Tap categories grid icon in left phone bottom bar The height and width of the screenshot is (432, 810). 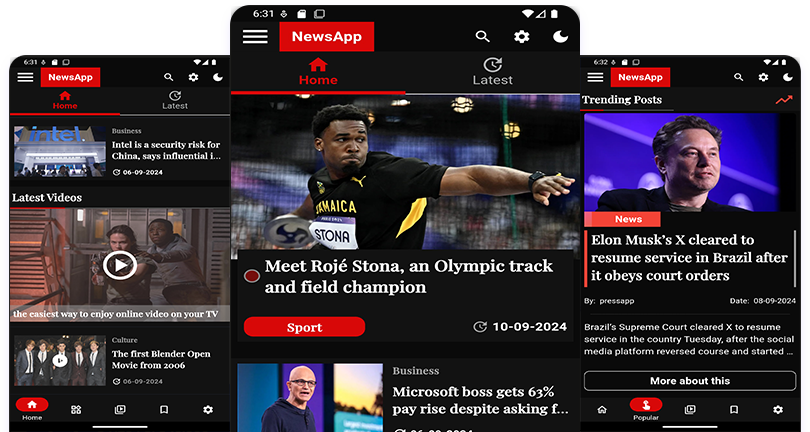pyautogui.click(x=76, y=410)
